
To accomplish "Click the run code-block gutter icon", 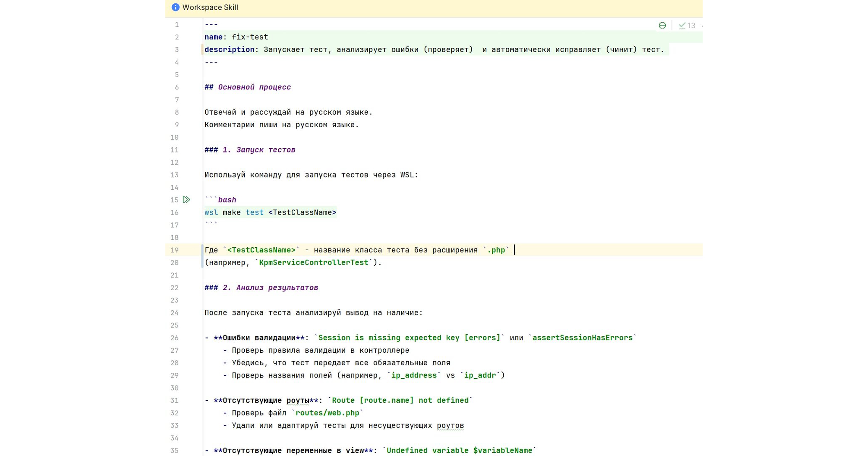I will 186,200.
